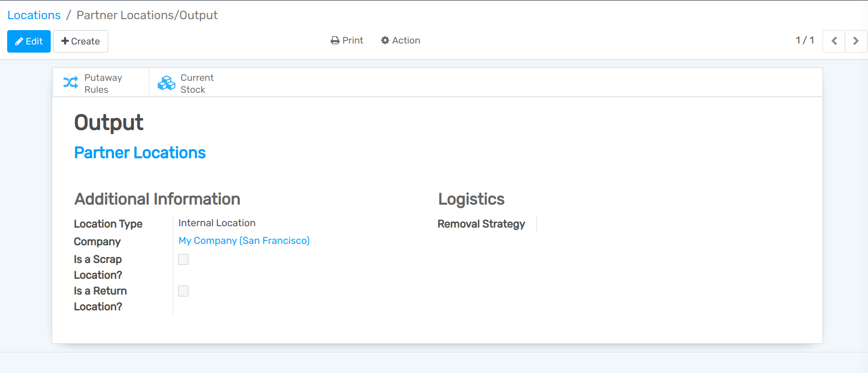Go to next record with right arrow
This screenshot has width=868, height=373.
coord(856,41)
